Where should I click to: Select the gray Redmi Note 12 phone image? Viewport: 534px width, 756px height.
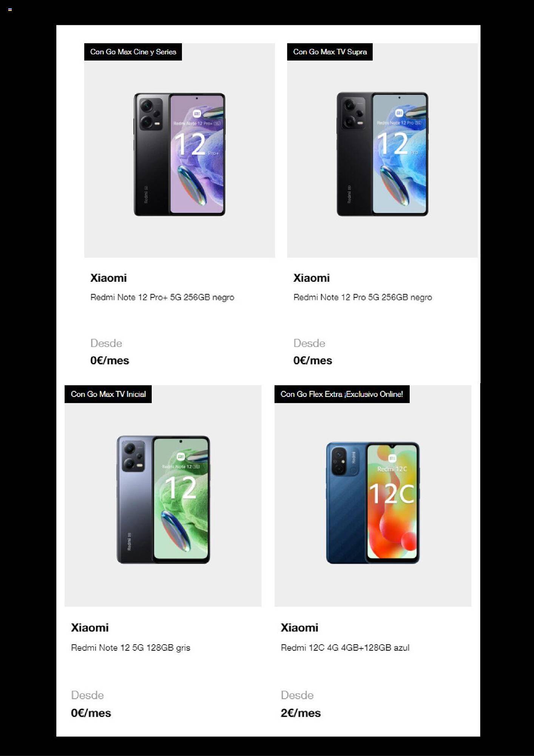pos(163,499)
